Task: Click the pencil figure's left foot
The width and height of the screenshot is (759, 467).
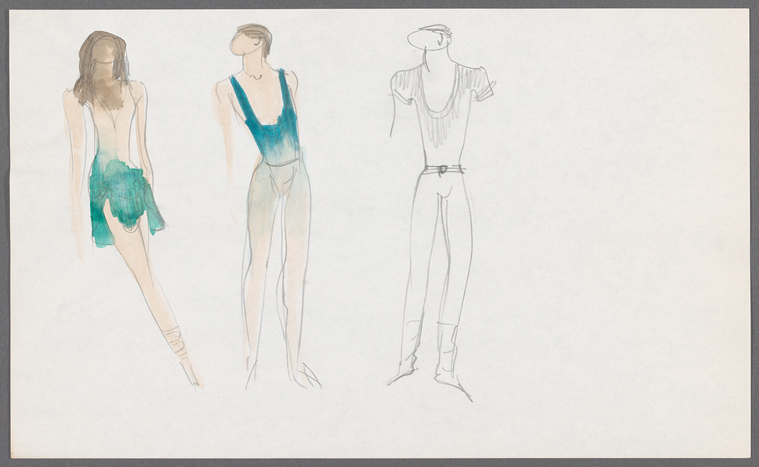Action: (403, 373)
